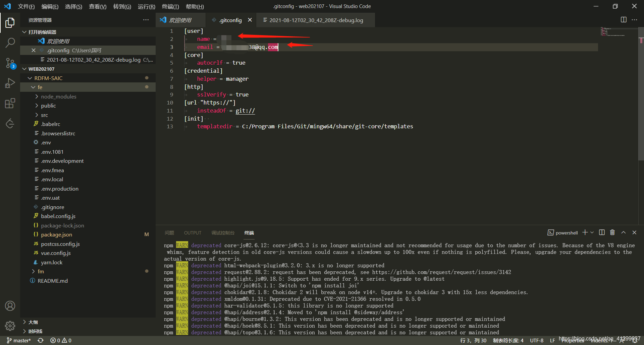Open errors and warnings count in status bar
The height and width of the screenshot is (345, 644).
pos(61,340)
